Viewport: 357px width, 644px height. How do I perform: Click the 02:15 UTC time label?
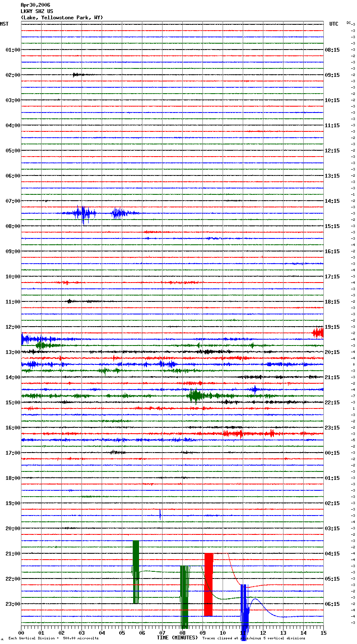click(332, 503)
